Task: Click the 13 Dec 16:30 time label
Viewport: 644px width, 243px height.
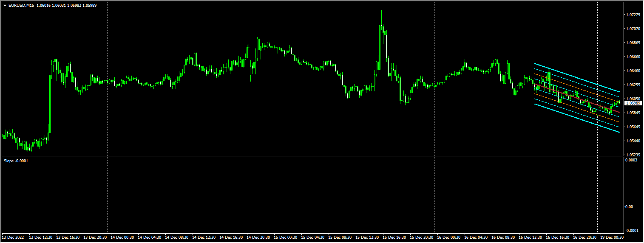Action: 68,237
